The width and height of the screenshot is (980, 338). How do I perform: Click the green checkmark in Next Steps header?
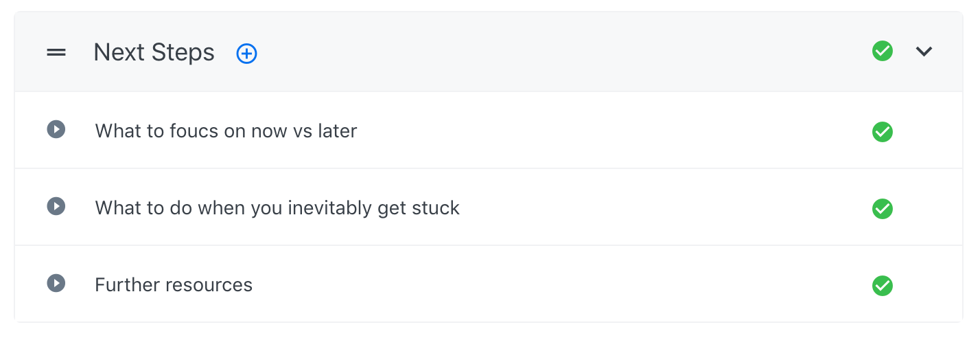882,51
